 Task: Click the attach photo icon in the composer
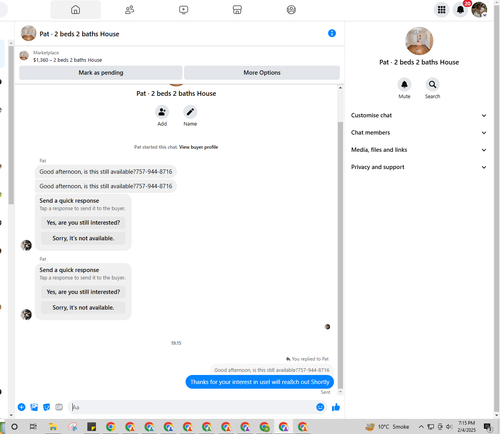click(34, 407)
